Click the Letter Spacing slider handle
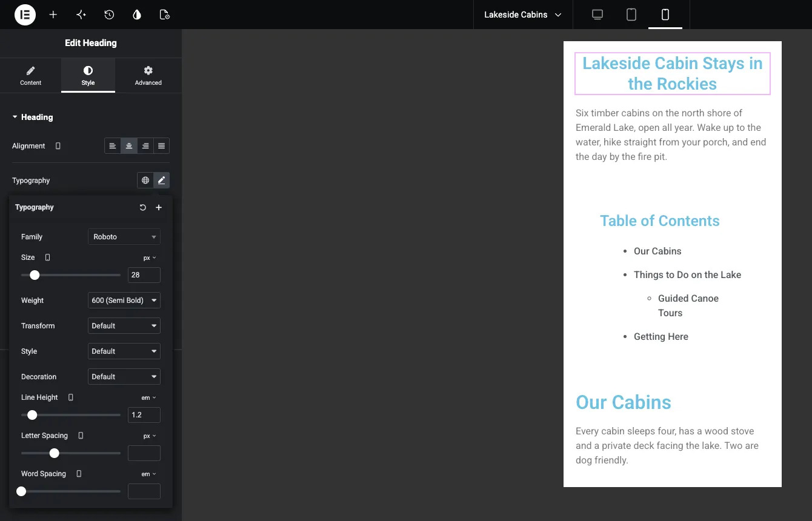Viewport: 812px width, 521px height. click(55, 453)
